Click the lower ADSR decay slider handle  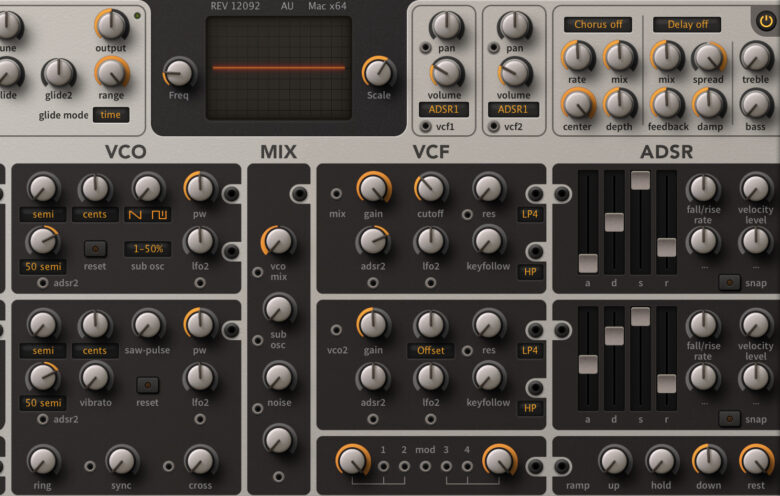[614, 335]
